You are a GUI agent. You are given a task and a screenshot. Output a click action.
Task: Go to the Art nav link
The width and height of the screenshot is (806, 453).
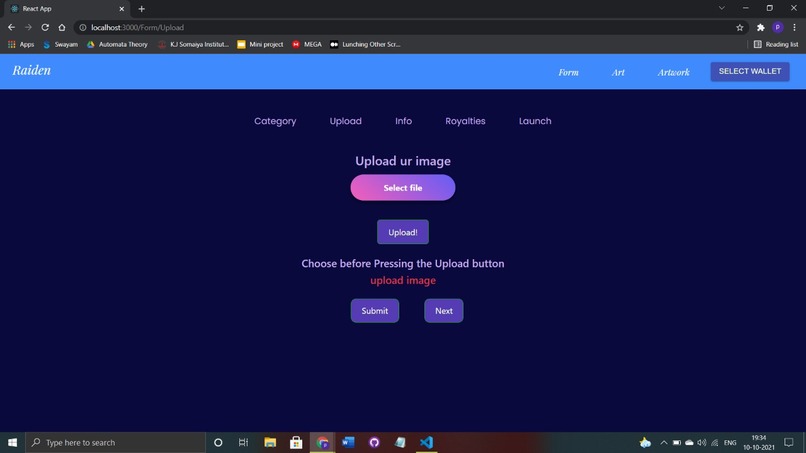[x=618, y=73]
